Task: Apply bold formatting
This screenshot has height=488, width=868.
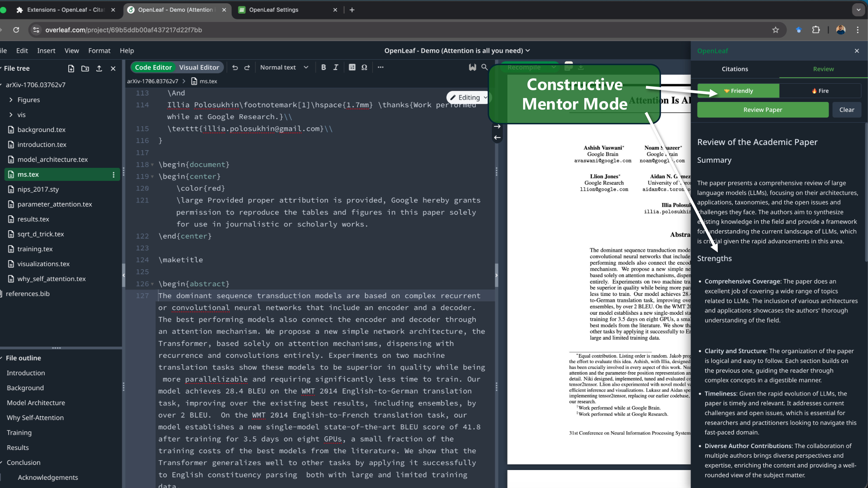Action: point(323,67)
